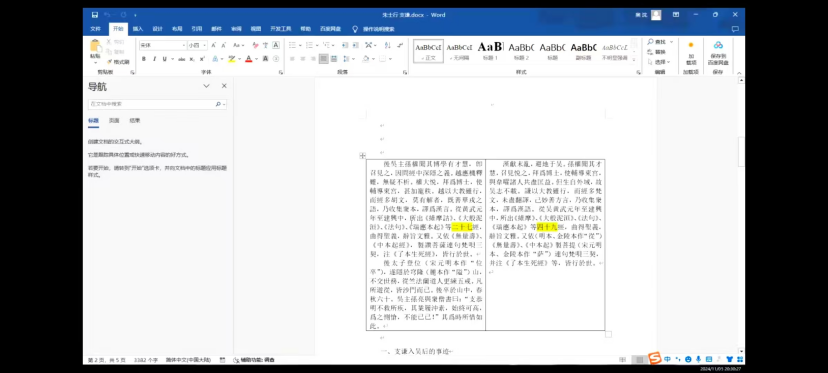The image size is (828, 373).
Task: Toggle center alignment button
Action: pyautogui.click(x=303, y=59)
